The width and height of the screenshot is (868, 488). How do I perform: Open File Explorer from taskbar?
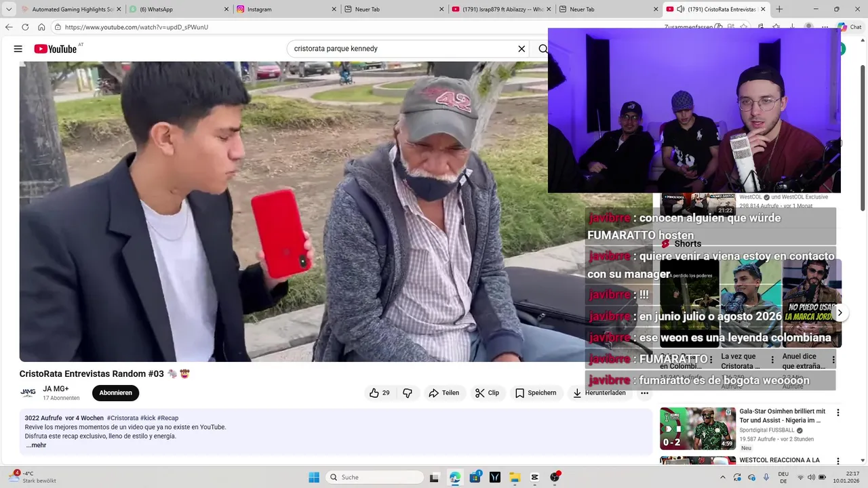[x=515, y=477]
